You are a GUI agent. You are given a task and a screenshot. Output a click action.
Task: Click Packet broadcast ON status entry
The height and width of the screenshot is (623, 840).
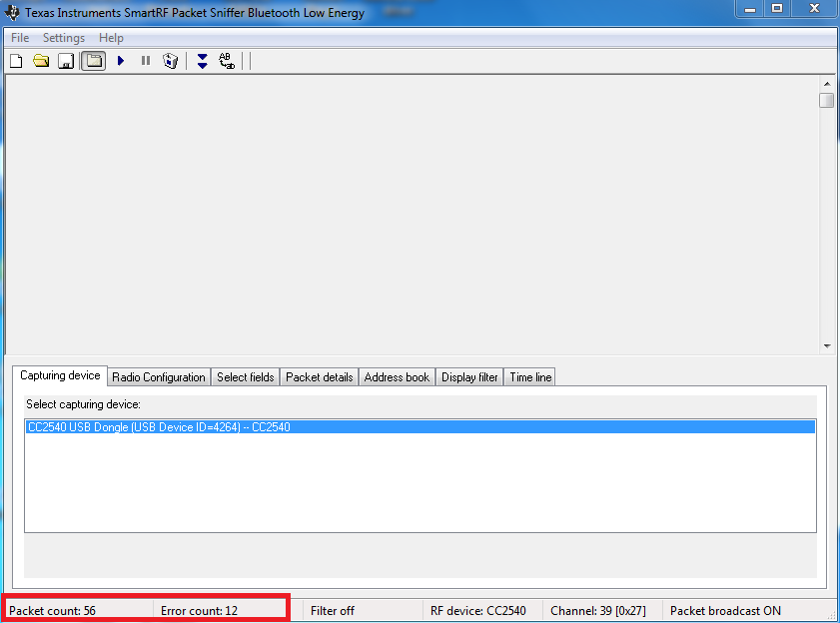725,611
